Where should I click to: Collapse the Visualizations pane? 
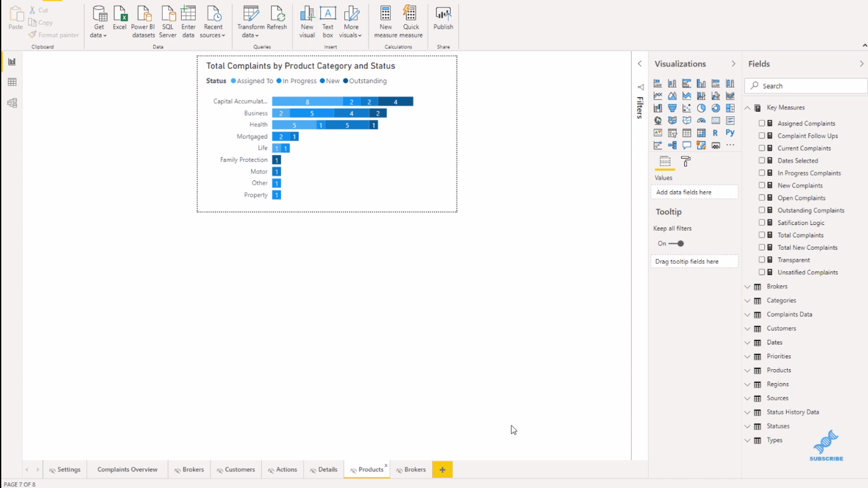click(733, 64)
